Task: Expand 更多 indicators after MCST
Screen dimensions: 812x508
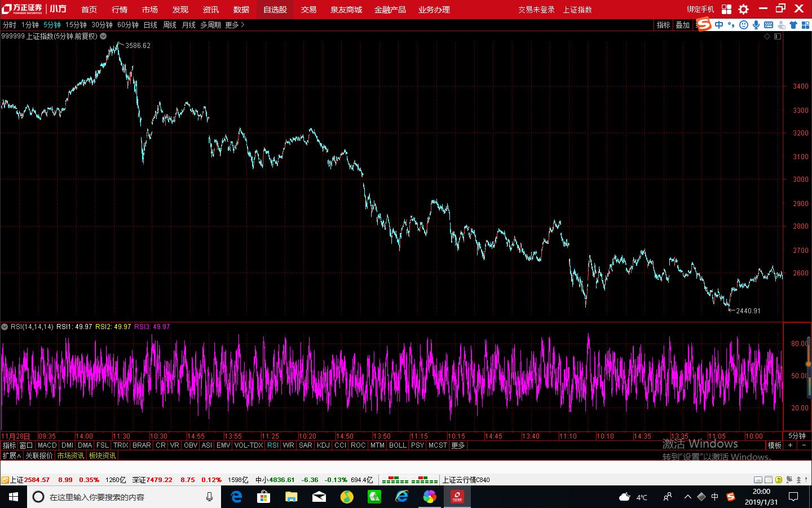Action: [x=458, y=445]
